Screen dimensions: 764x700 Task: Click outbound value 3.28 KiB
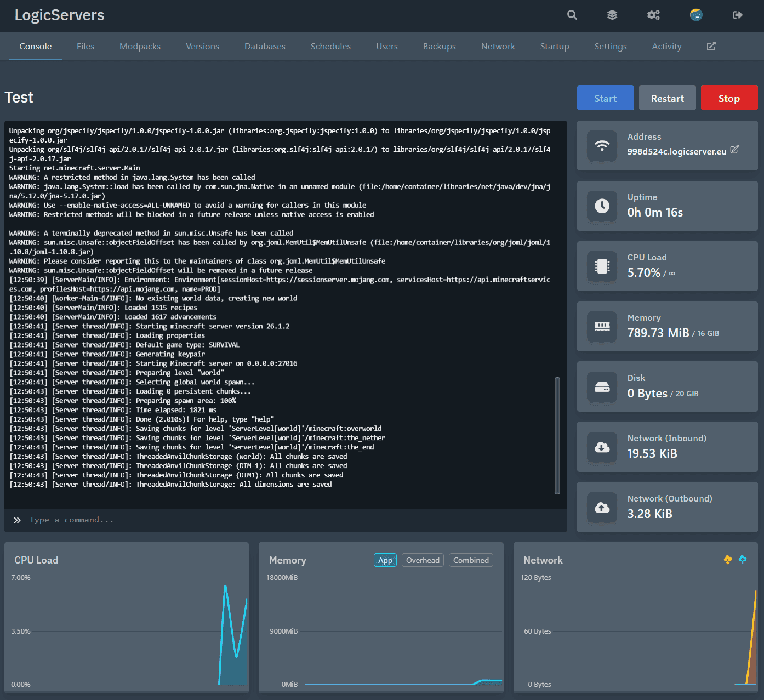(x=649, y=514)
